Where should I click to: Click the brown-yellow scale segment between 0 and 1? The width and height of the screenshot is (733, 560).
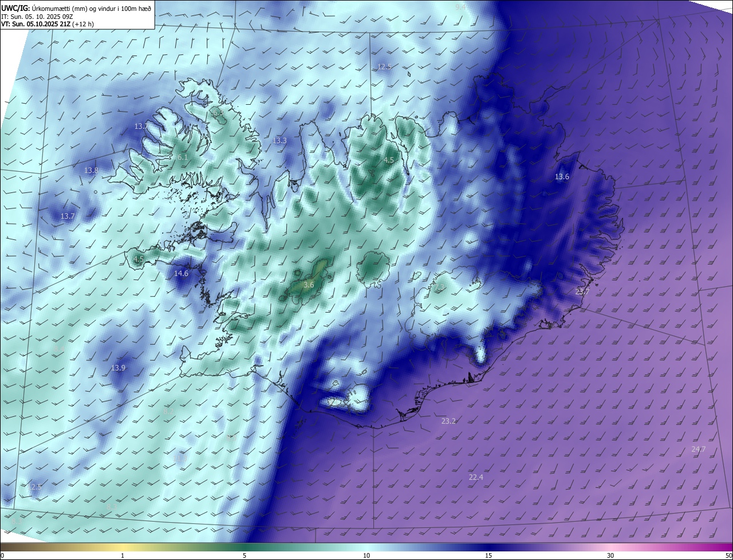click(61, 547)
